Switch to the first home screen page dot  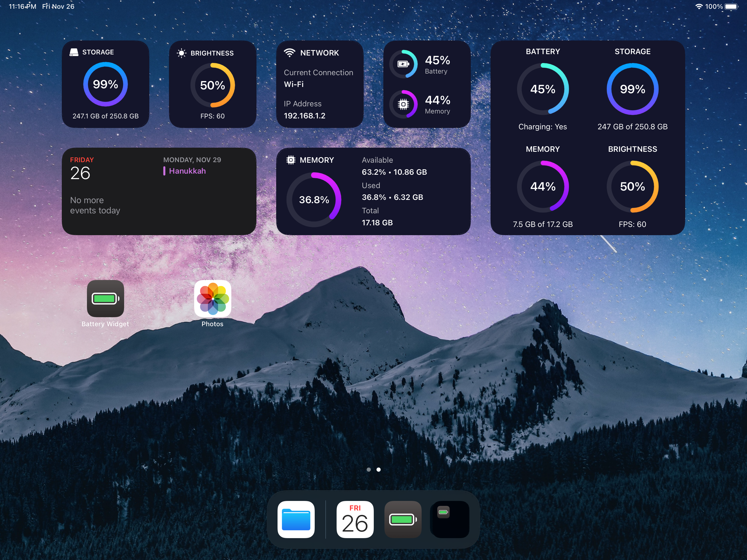tap(368, 469)
